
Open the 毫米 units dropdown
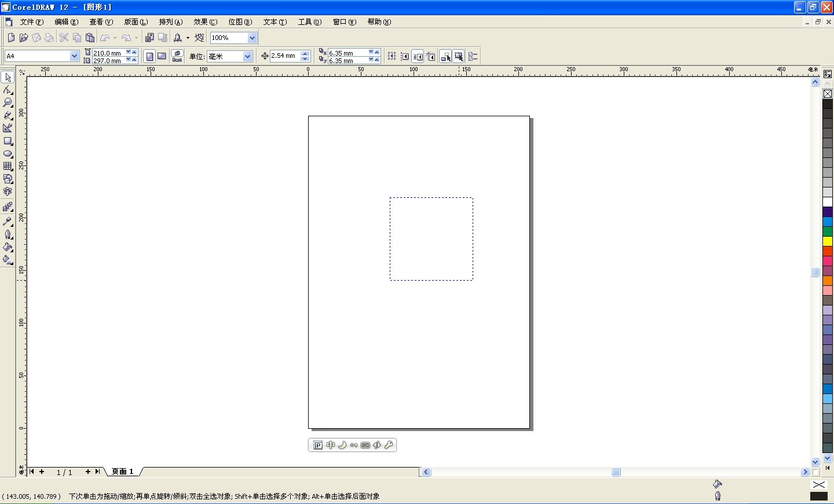[248, 56]
